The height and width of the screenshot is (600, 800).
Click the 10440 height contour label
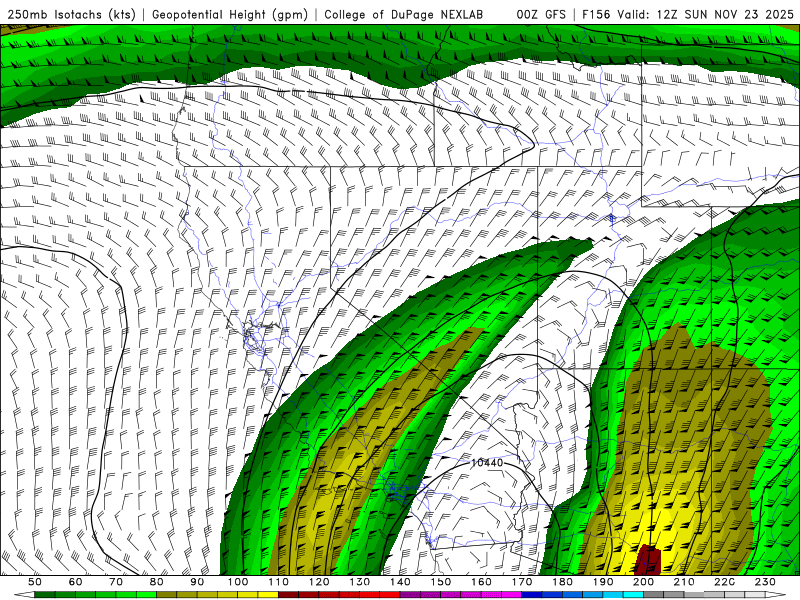click(x=487, y=463)
